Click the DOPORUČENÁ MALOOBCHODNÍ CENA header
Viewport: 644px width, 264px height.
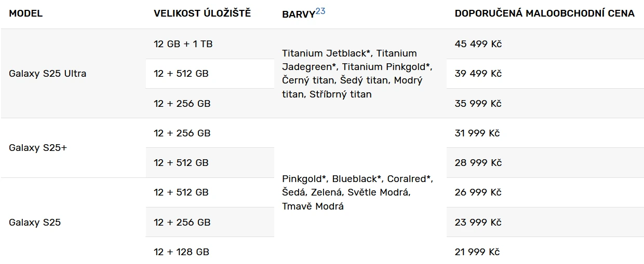click(544, 14)
